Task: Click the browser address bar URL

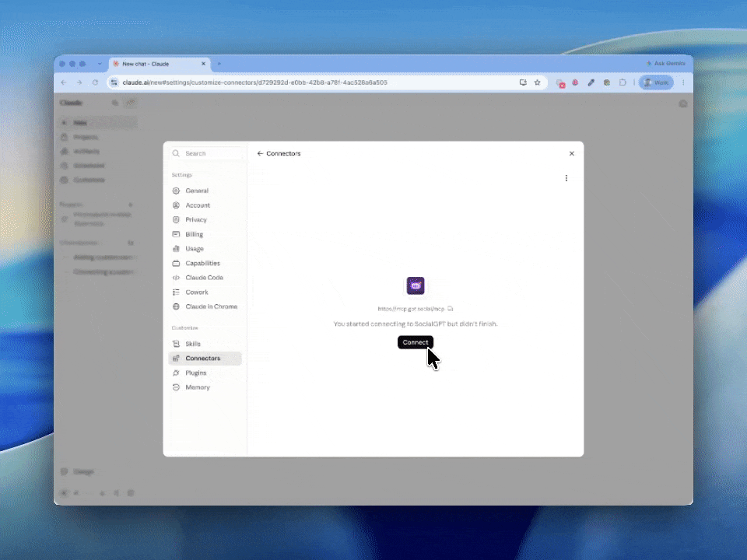Action: pos(255,82)
